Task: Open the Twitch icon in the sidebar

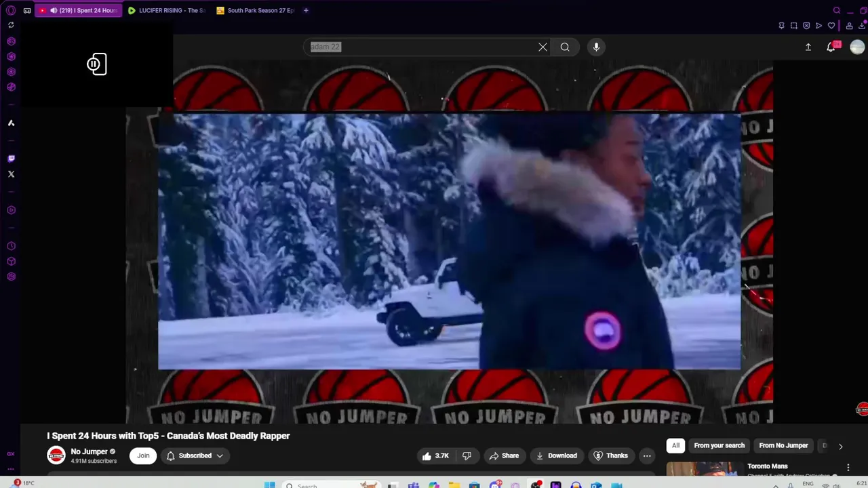Action: (x=11, y=159)
